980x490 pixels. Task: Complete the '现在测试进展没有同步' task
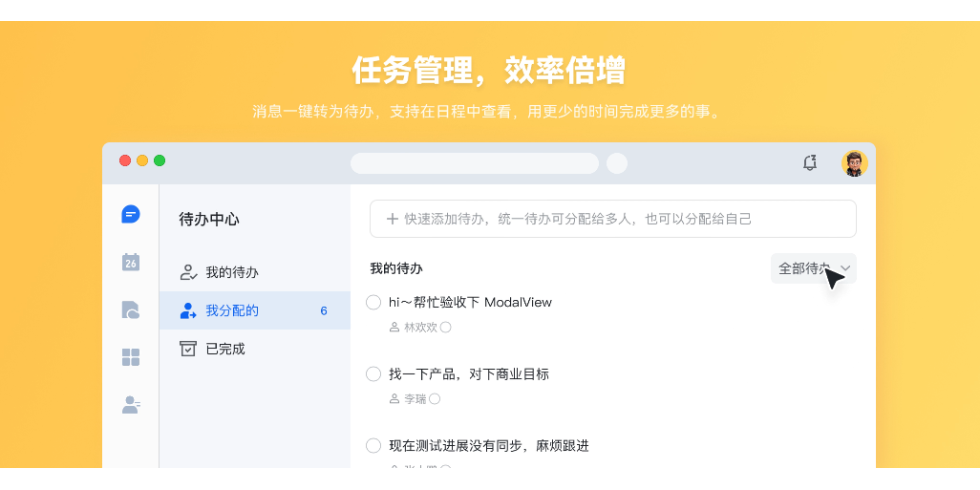(373, 445)
